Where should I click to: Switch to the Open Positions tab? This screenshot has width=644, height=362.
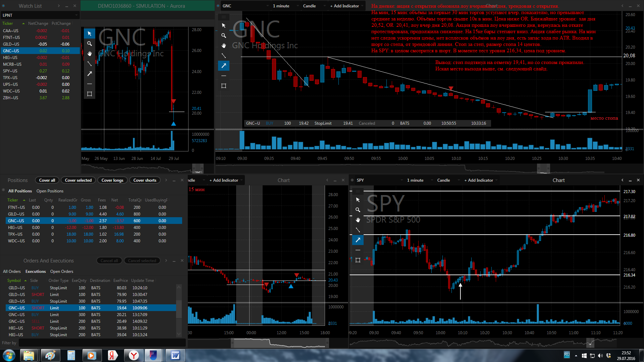50,191
